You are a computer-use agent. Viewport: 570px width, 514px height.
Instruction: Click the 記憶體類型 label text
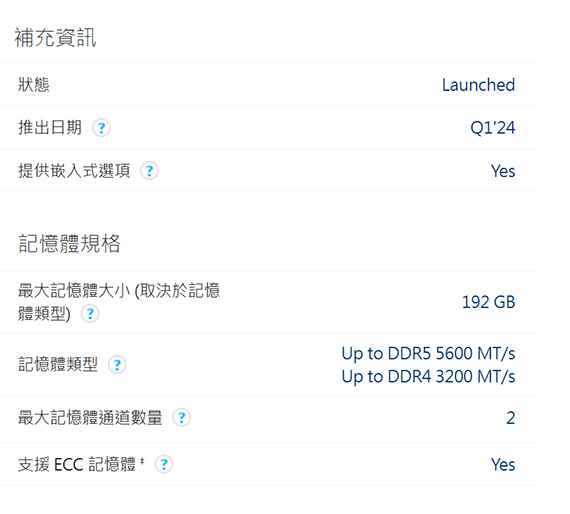click(58, 364)
